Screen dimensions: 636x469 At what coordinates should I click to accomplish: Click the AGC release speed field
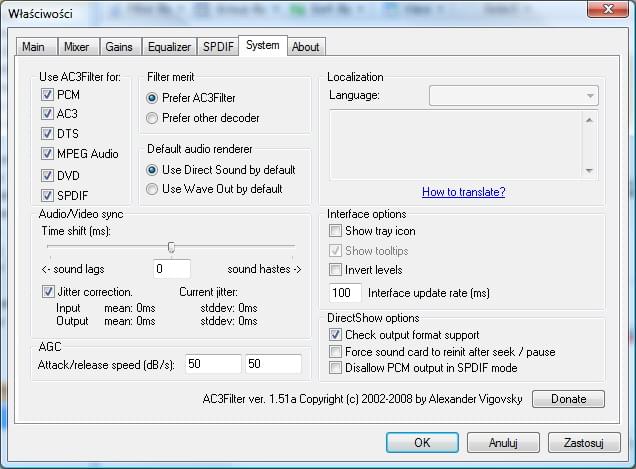click(x=273, y=364)
